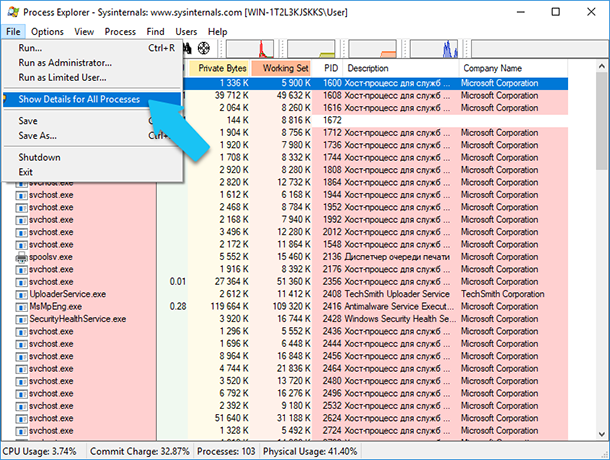This screenshot has height=460, width=610.
Task: Open the orange physical memory mini graph
Action: pos(373,49)
